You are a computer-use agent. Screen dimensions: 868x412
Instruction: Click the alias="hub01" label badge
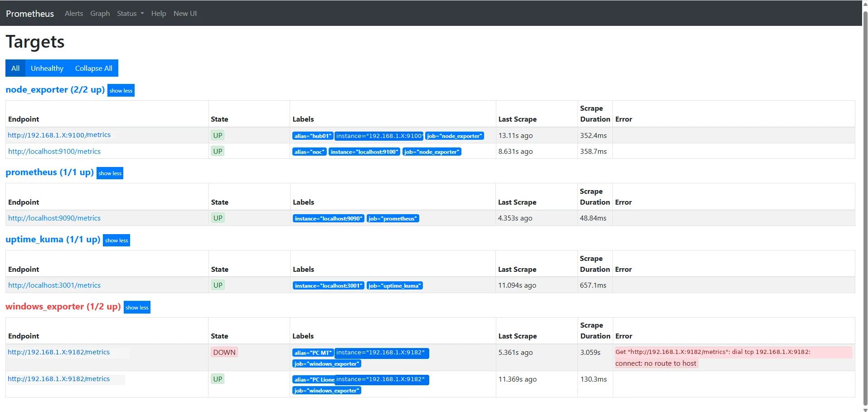(313, 136)
